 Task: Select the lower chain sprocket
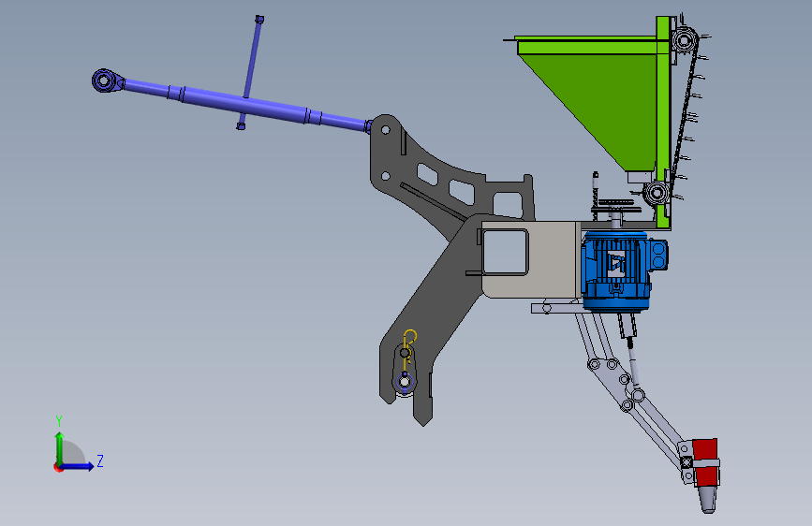pos(657,193)
